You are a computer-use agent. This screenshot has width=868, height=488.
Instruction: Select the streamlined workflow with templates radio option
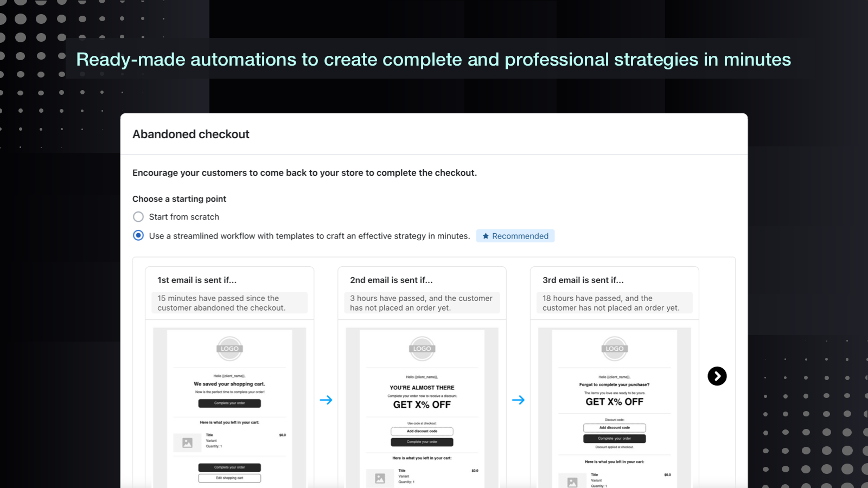138,235
